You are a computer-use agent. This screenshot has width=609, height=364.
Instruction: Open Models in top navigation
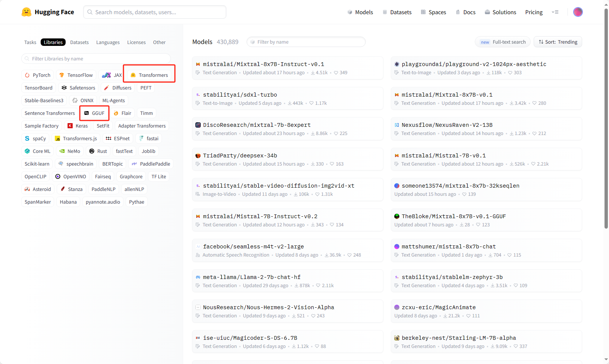coord(360,12)
